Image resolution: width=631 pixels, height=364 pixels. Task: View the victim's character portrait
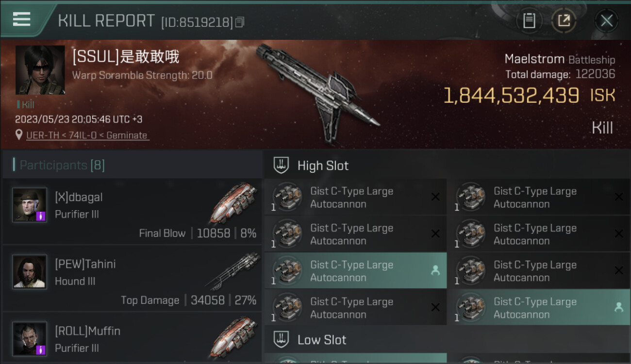40,70
